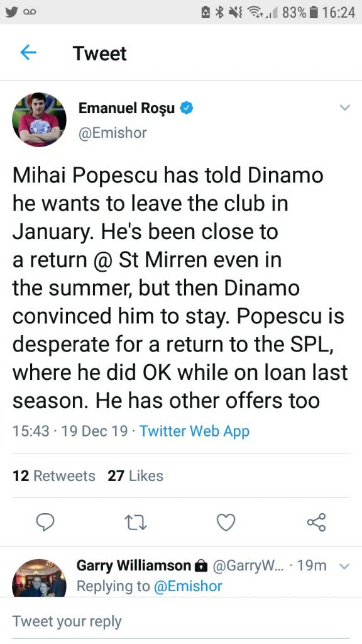Open Garry Williamson's profile picture

click(x=40, y=578)
